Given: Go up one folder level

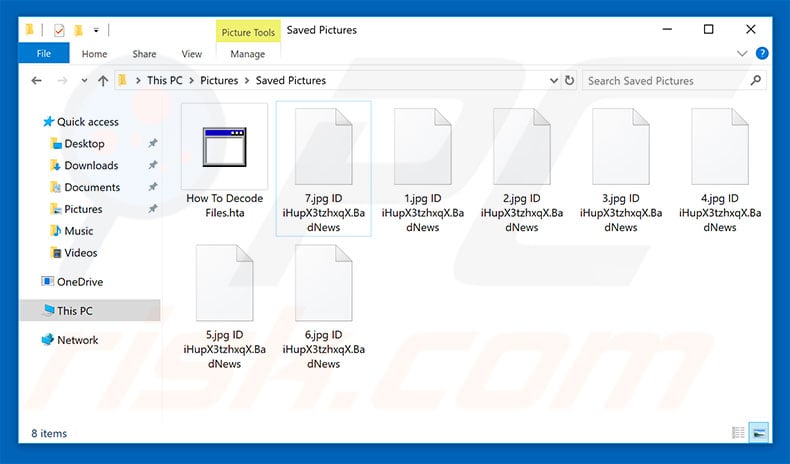Looking at the screenshot, I should 103,81.
